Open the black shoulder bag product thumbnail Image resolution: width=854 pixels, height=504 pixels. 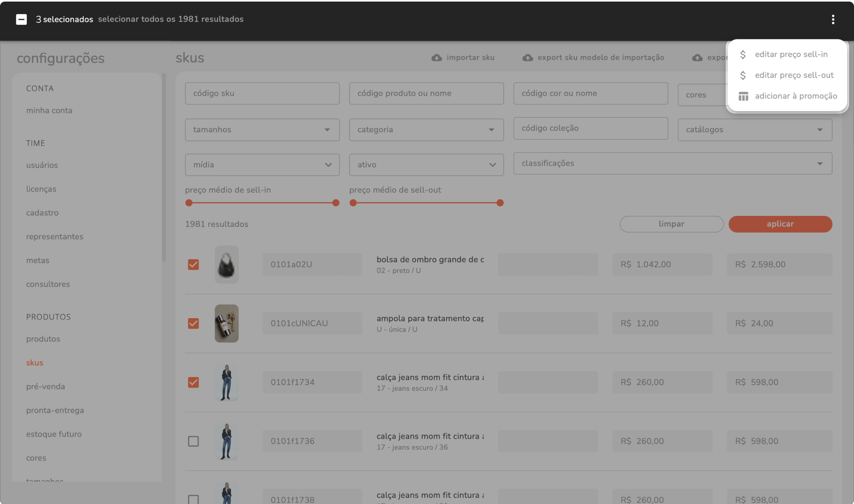[x=226, y=265]
